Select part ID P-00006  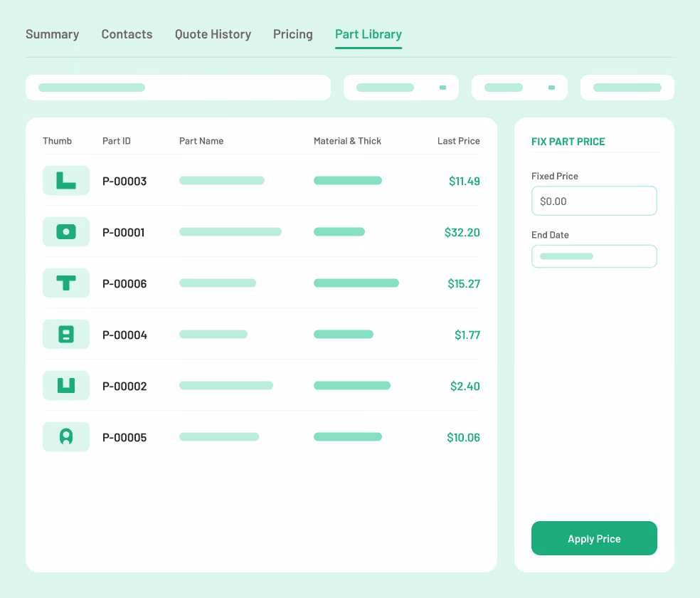pyautogui.click(x=124, y=284)
